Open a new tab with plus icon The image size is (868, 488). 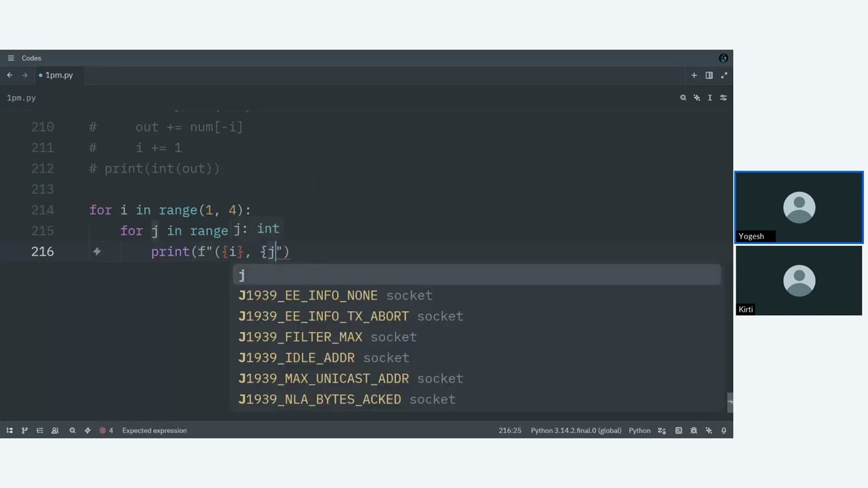click(x=694, y=75)
